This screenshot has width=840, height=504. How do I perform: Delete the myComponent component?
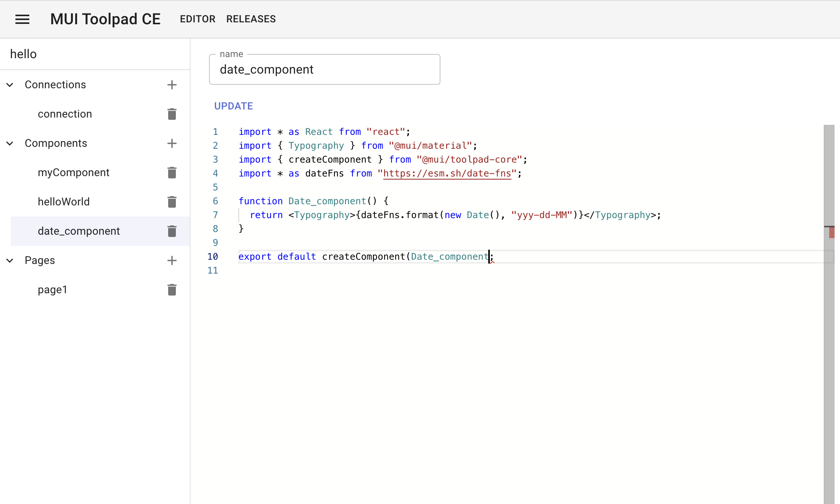[x=172, y=172]
